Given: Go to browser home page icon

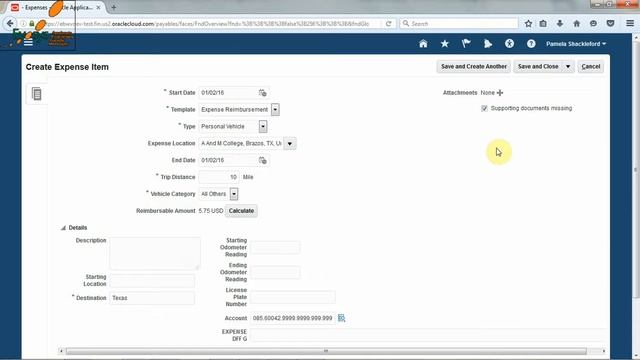Looking at the screenshot, I should coord(577,24).
